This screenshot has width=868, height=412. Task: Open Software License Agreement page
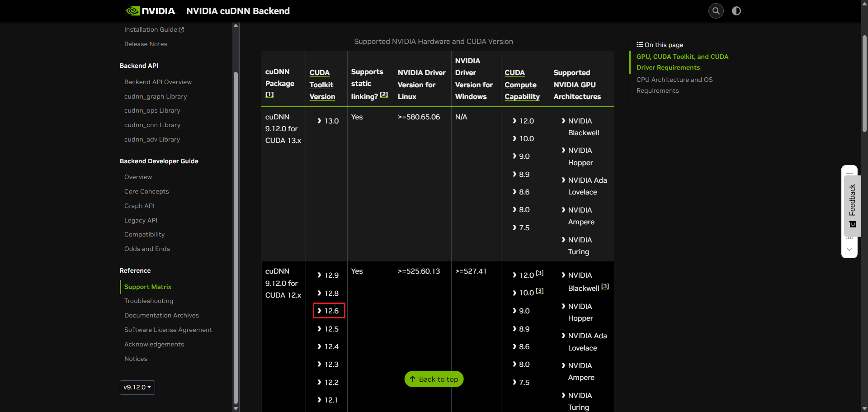click(x=168, y=330)
